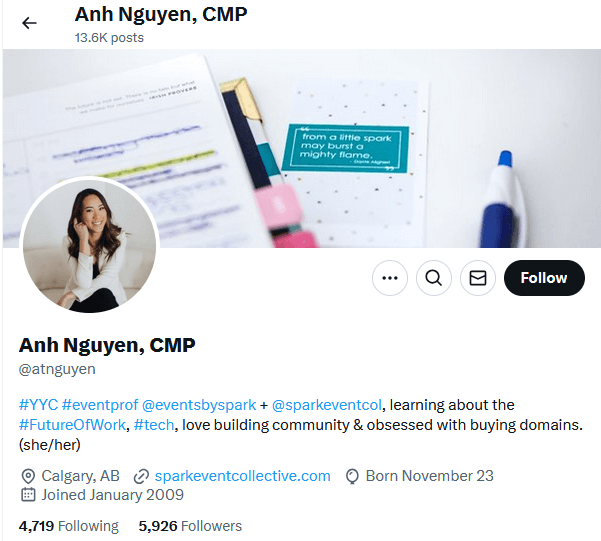Image resolution: width=601 pixels, height=541 pixels.
Task: Open the circular profile photo
Action: coord(89,245)
